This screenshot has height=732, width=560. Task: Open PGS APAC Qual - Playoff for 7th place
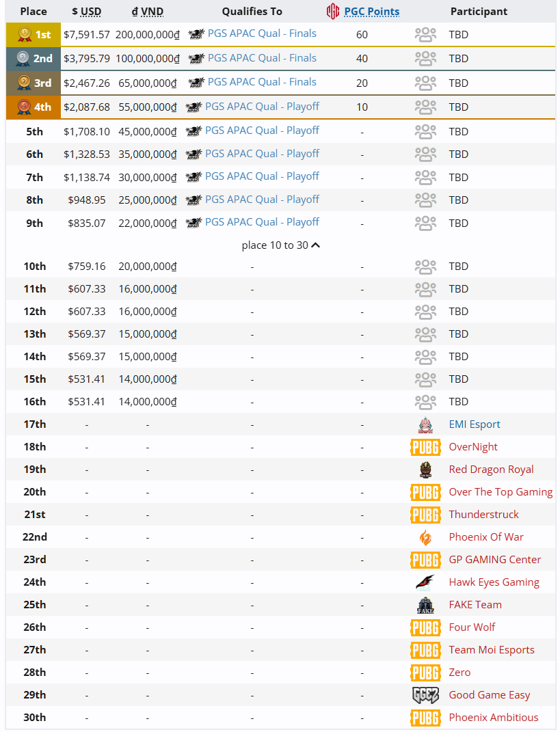point(262,176)
